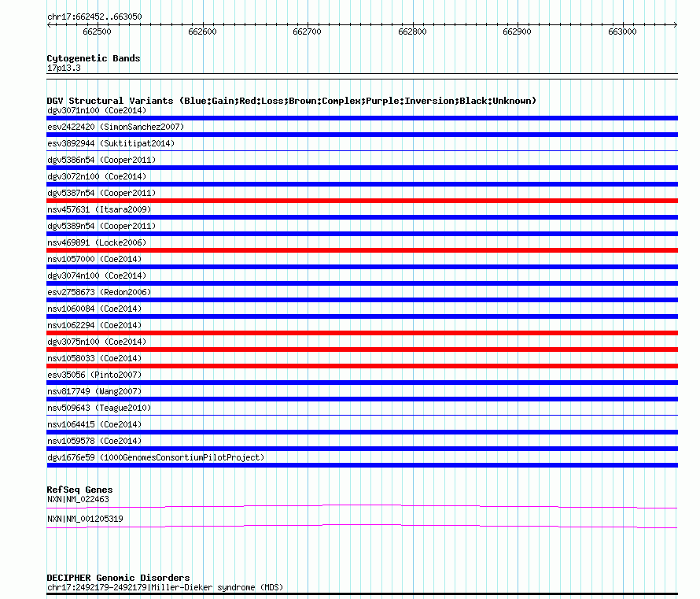
Task: Select the 662500 ruler position
Action: (x=97, y=31)
